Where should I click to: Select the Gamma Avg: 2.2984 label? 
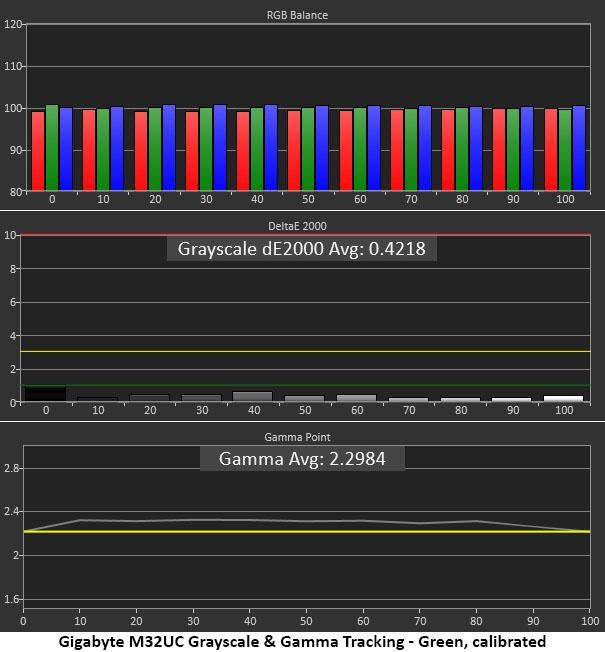click(302, 459)
